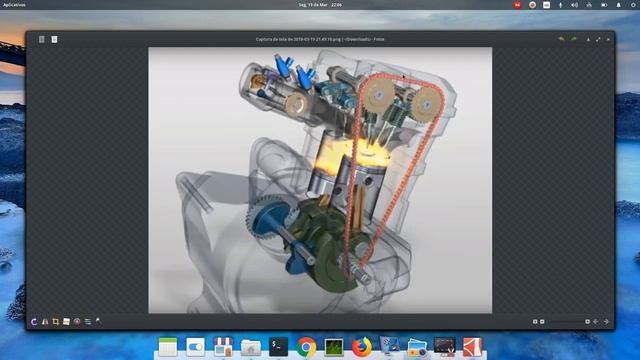Launch Google Chrome from the dock
Screen dimensions: 640x360
point(306,347)
